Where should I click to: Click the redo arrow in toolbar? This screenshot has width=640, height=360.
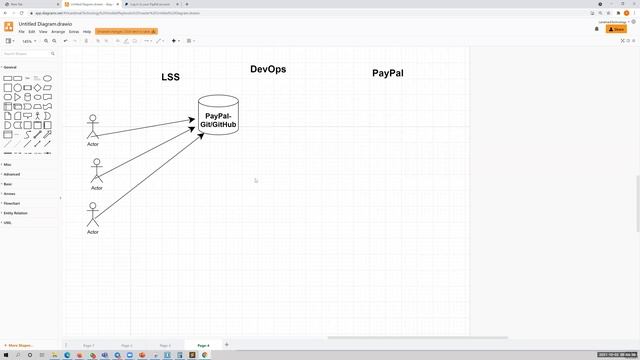75,41
